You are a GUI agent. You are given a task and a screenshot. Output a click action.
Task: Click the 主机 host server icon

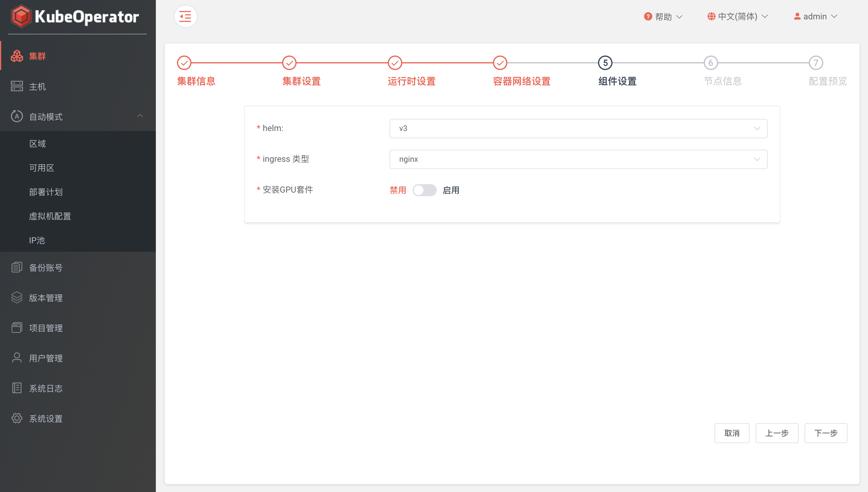coord(17,86)
